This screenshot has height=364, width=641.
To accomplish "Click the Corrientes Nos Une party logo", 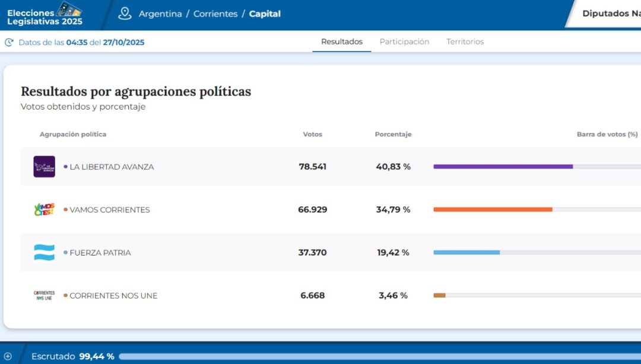I will click(x=43, y=295).
